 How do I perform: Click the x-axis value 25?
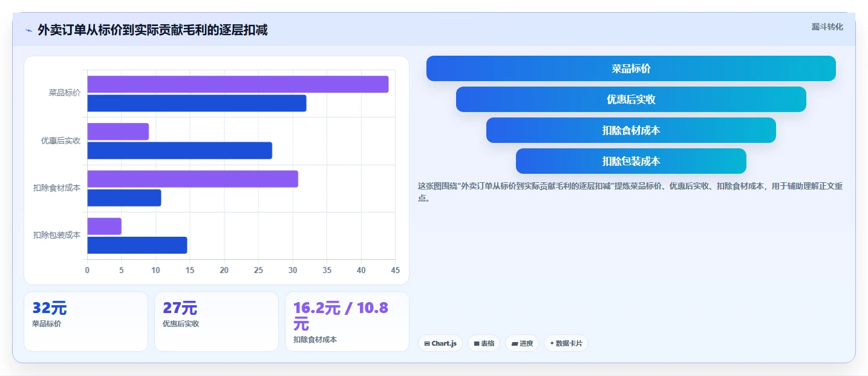coord(258,270)
